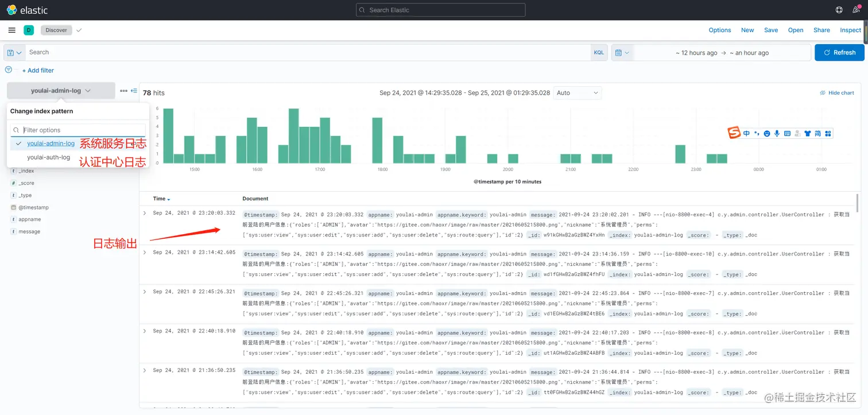
Task: Open the newsfeed celebration icon
Action: pyautogui.click(x=857, y=10)
